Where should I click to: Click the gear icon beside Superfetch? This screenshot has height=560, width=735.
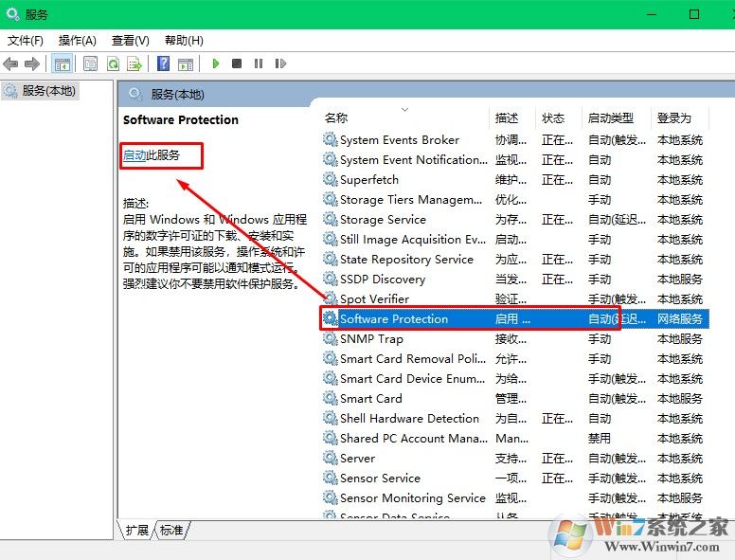[x=330, y=180]
